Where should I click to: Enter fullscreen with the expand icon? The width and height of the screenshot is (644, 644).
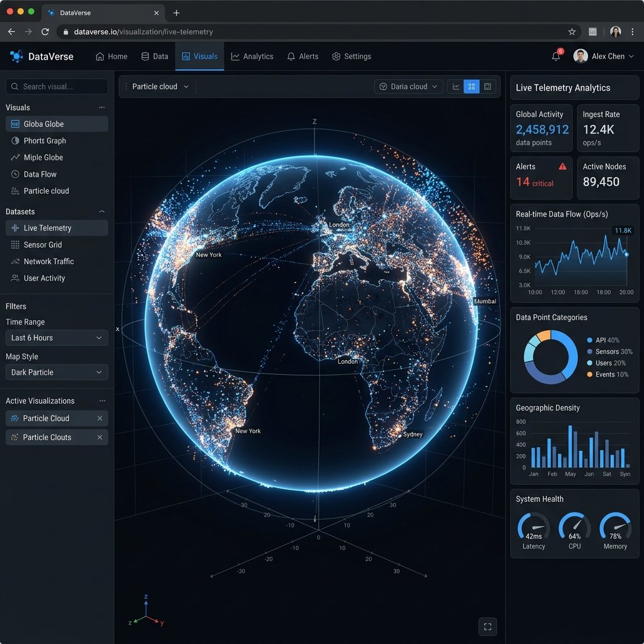pyautogui.click(x=487, y=626)
